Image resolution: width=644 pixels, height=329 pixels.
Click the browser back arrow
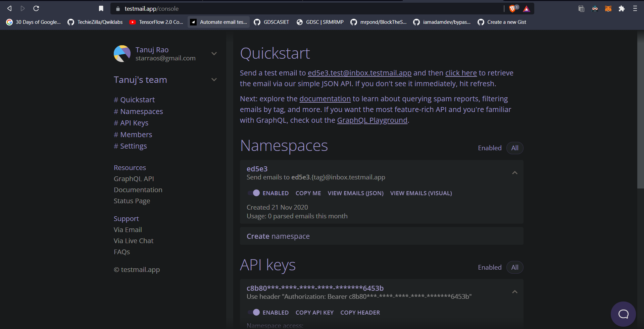(9, 8)
